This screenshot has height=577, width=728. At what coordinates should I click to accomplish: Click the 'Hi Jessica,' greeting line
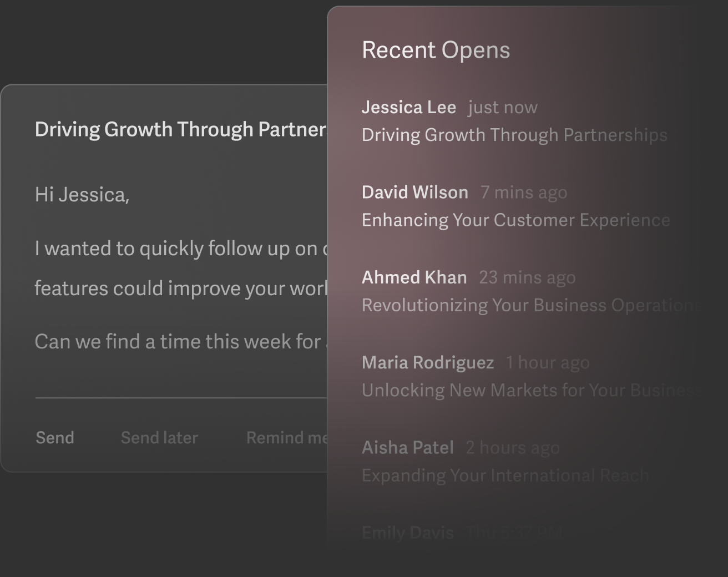[x=82, y=195]
